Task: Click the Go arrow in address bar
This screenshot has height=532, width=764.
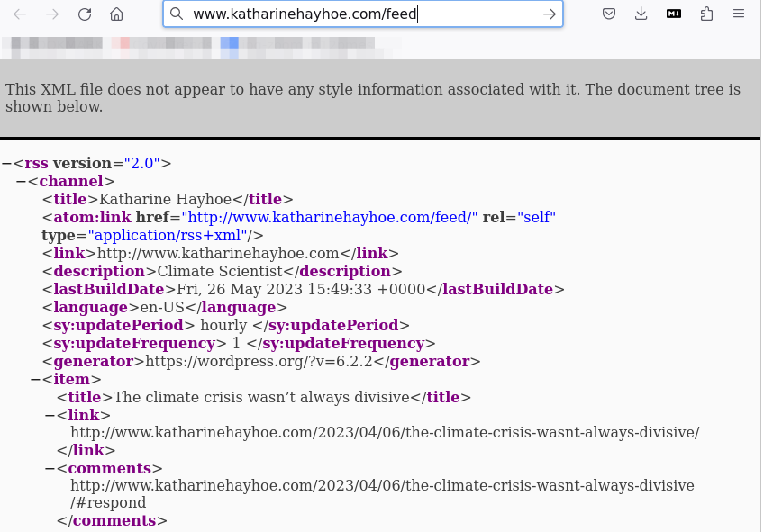Action: click(550, 14)
